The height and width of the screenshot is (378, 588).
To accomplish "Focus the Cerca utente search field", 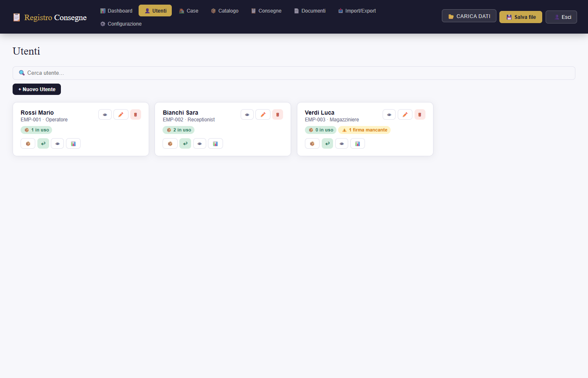I will pos(294,73).
